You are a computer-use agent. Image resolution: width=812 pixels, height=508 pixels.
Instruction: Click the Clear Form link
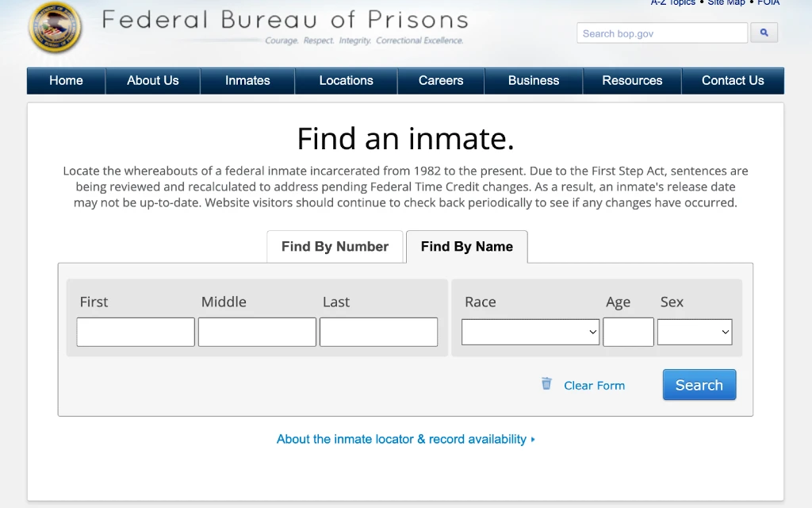(594, 386)
